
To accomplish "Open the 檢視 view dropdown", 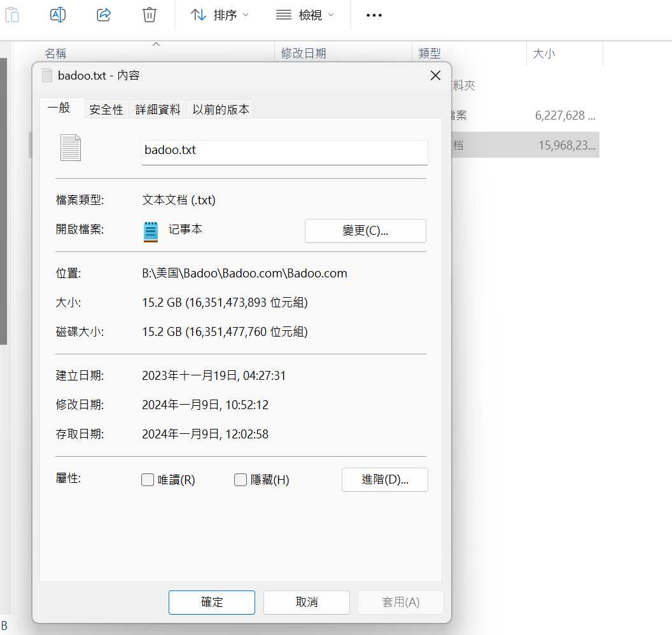I will point(305,15).
